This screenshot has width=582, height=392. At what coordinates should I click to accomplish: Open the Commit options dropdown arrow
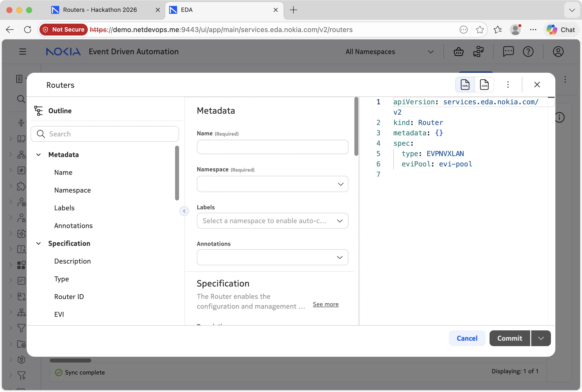[x=541, y=339]
